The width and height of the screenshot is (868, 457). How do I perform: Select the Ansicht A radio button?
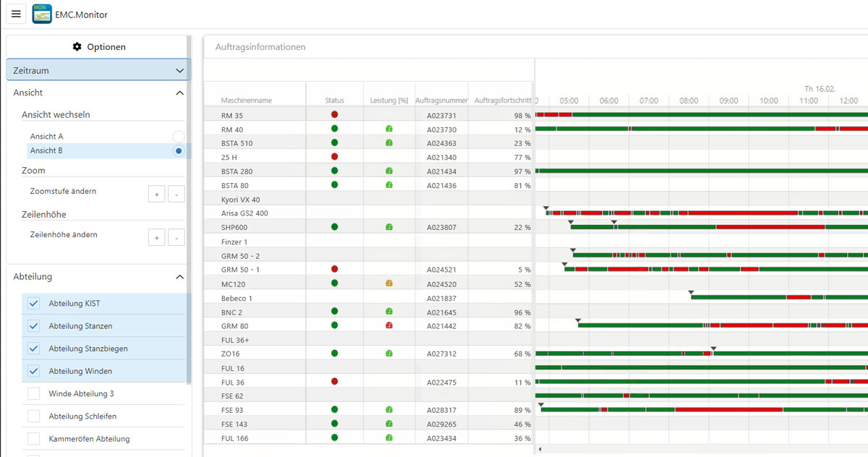(x=179, y=137)
